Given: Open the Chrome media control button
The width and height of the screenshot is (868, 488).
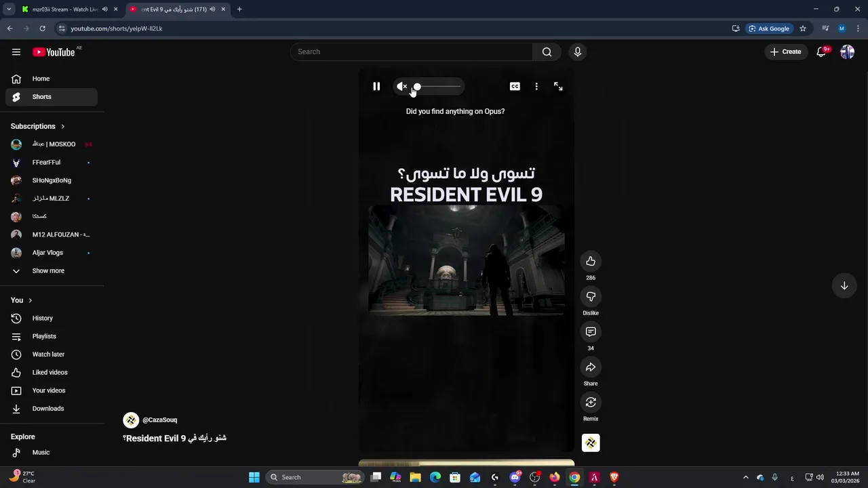Looking at the screenshot, I should click(x=825, y=28).
